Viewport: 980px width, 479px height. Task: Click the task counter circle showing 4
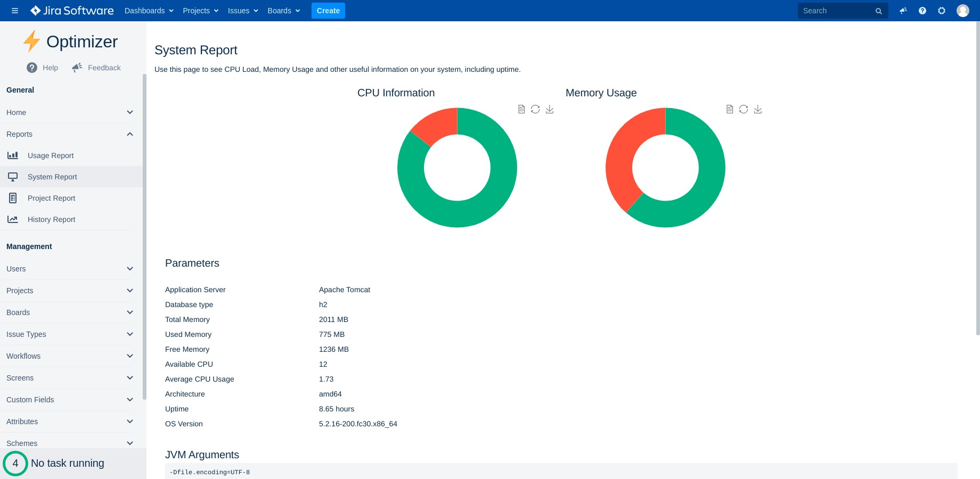[15, 463]
